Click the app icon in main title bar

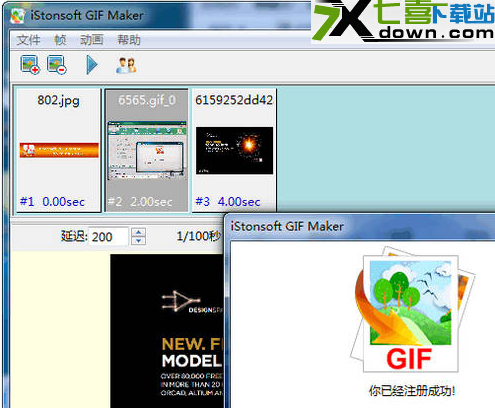coord(17,15)
